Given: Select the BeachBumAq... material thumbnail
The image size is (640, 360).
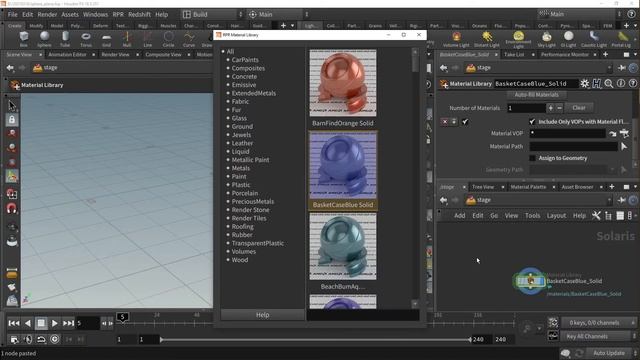Looking at the screenshot, I should 343,247.
